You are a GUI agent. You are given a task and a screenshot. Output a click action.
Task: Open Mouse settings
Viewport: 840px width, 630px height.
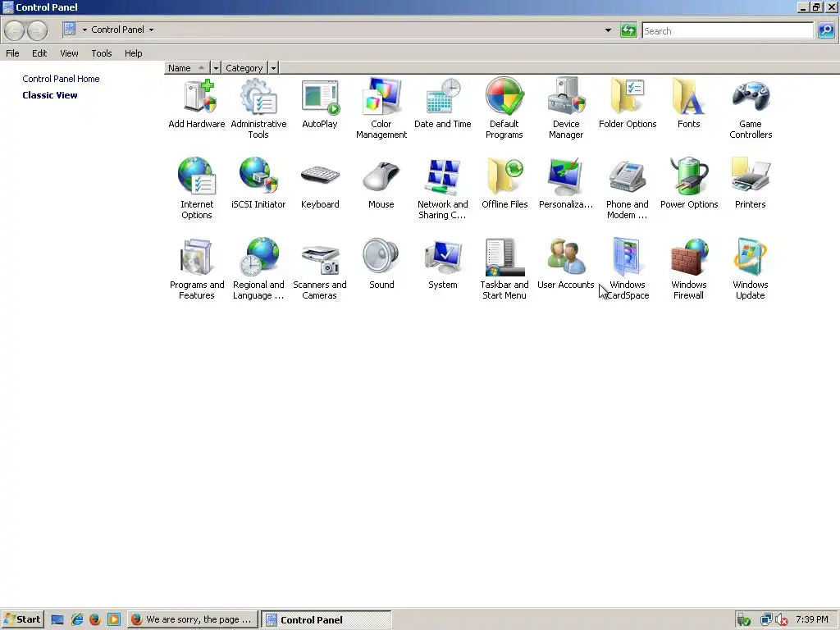pyautogui.click(x=381, y=185)
